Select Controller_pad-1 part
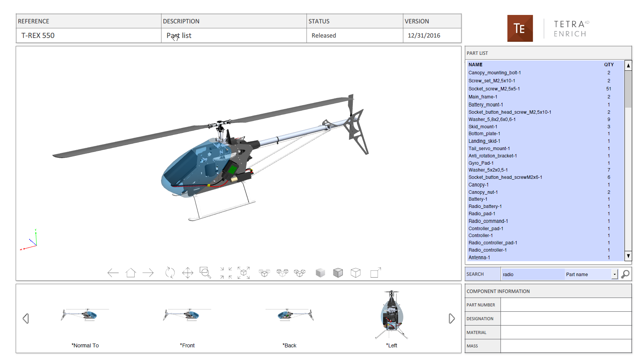The width and height of the screenshot is (644, 360). [x=545, y=229]
